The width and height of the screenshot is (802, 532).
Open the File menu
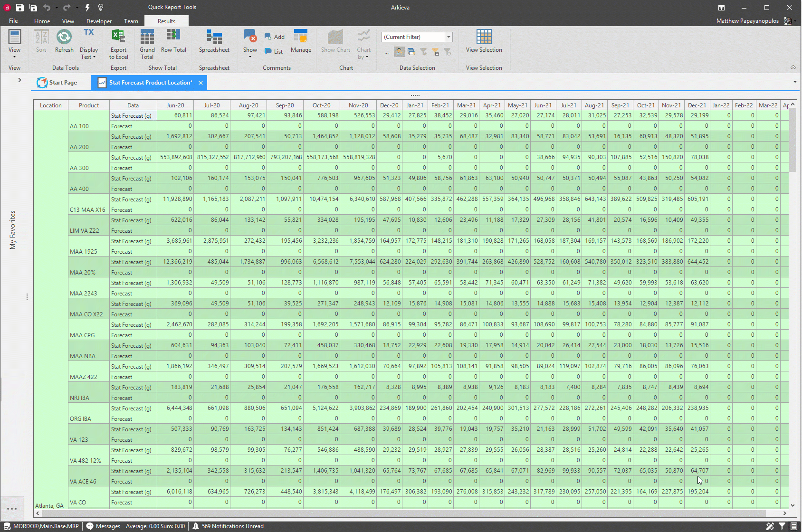pos(13,21)
